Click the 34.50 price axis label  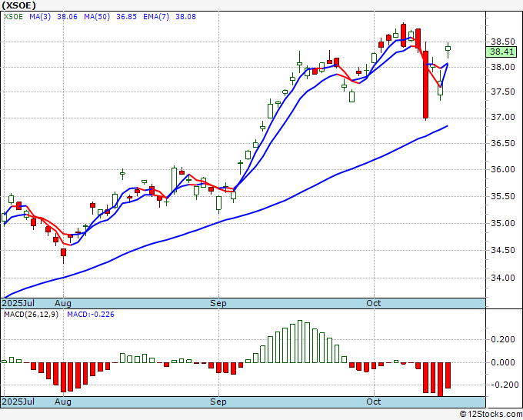[503, 250]
